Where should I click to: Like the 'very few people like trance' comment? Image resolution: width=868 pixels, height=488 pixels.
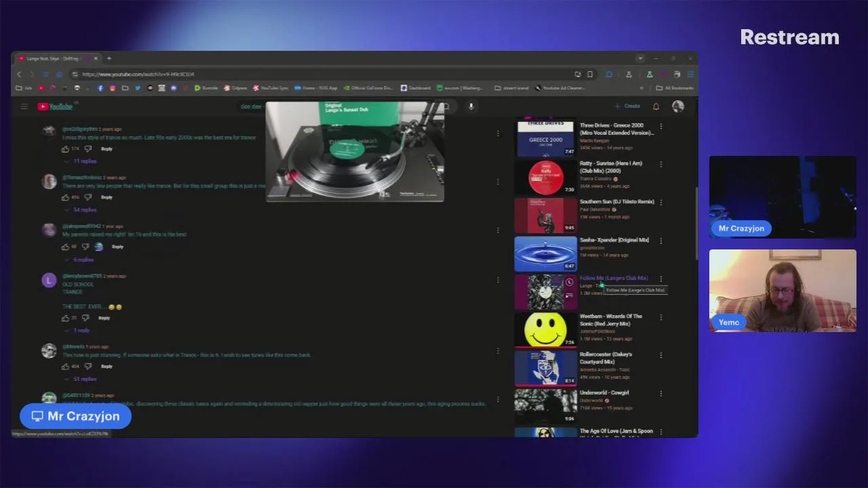[x=66, y=197]
